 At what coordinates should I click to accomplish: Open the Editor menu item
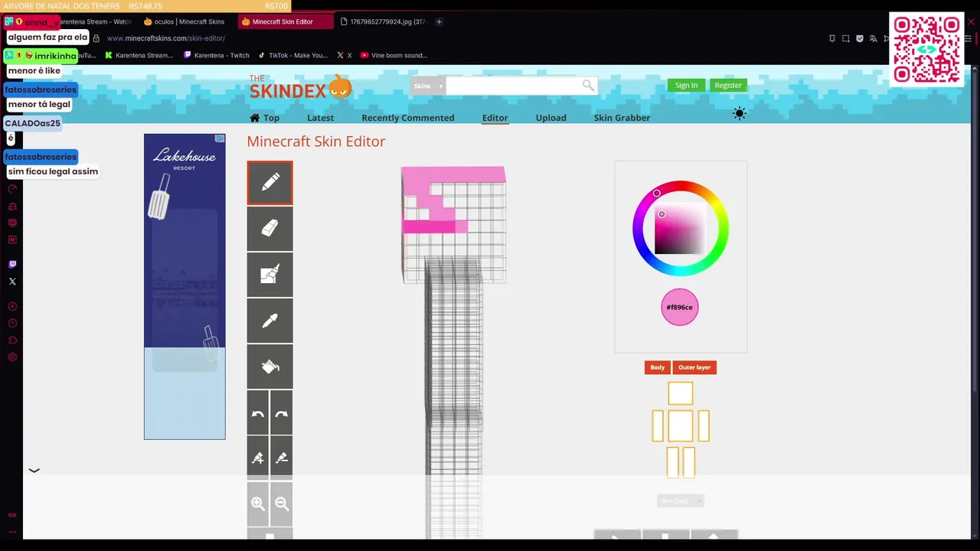pyautogui.click(x=495, y=118)
